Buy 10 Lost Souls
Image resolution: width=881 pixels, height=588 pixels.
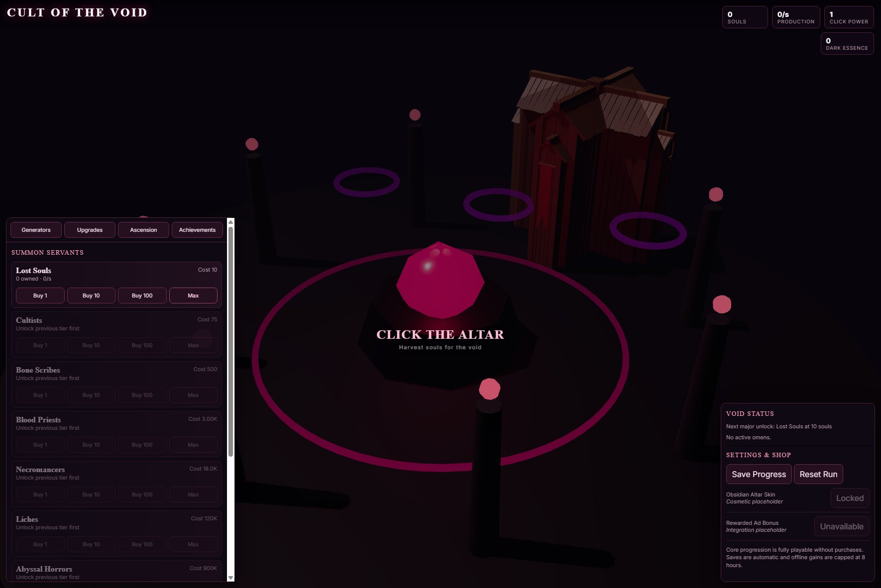pyautogui.click(x=91, y=295)
